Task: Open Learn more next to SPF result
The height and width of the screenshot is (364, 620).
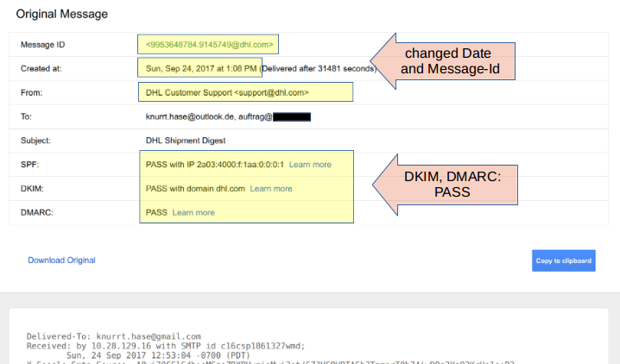Action: [310, 164]
